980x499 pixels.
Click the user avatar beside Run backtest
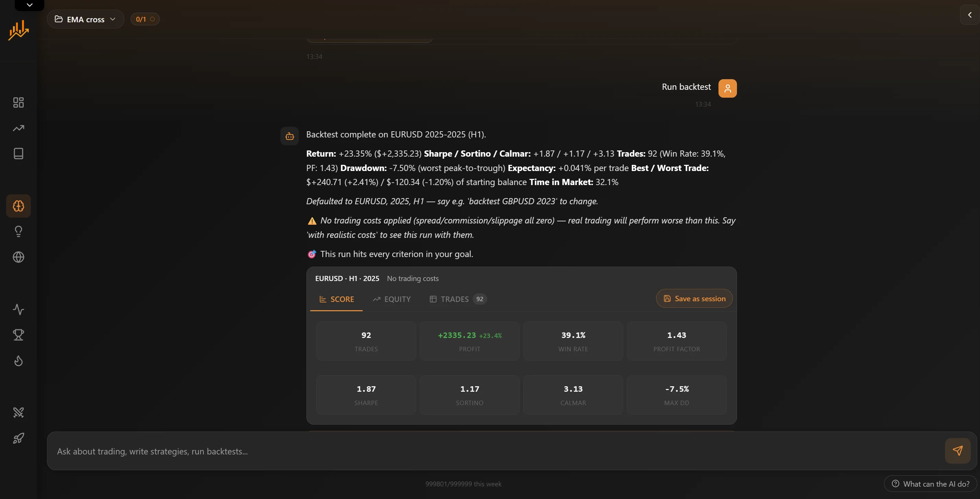pos(727,88)
